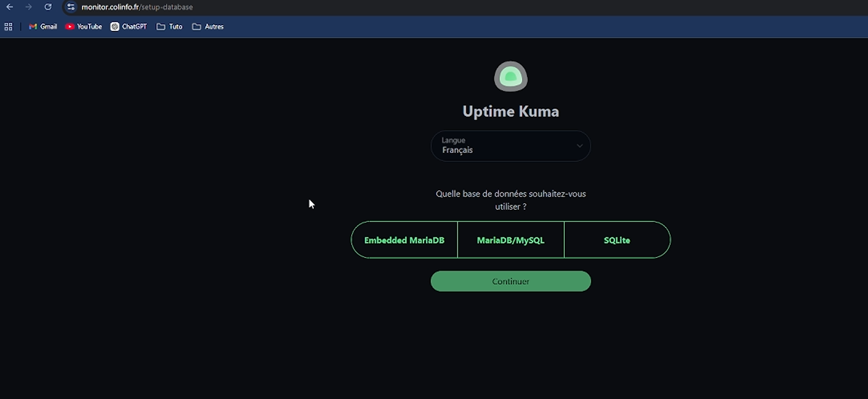
Task: Expand the Tuto bookmarks folder
Action: pos(169,27)
